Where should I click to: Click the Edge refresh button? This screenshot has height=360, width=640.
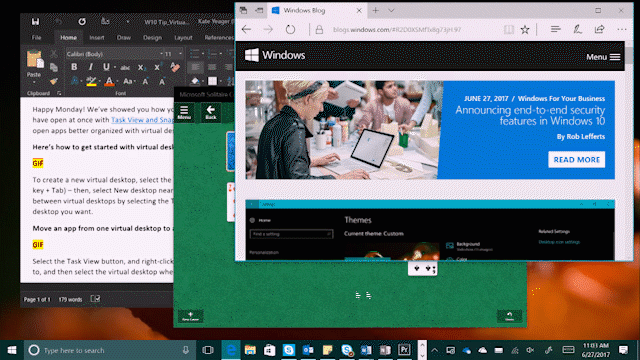290,29
